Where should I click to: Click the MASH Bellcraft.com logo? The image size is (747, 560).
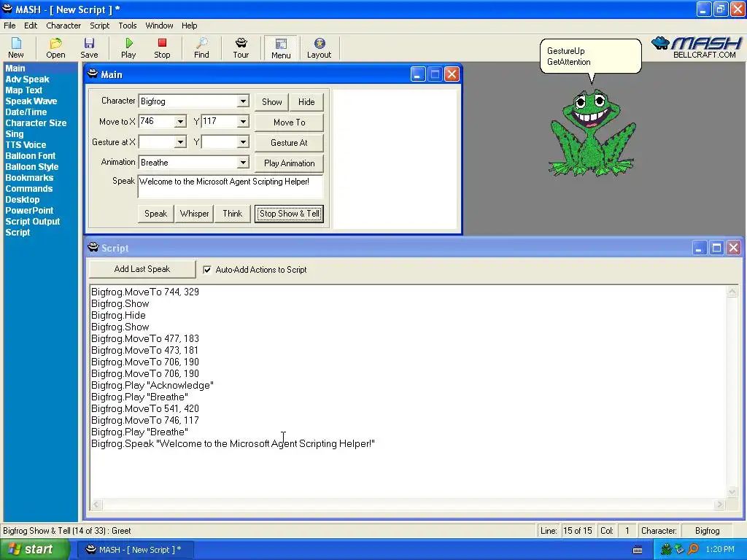click(x=697, y=47)
